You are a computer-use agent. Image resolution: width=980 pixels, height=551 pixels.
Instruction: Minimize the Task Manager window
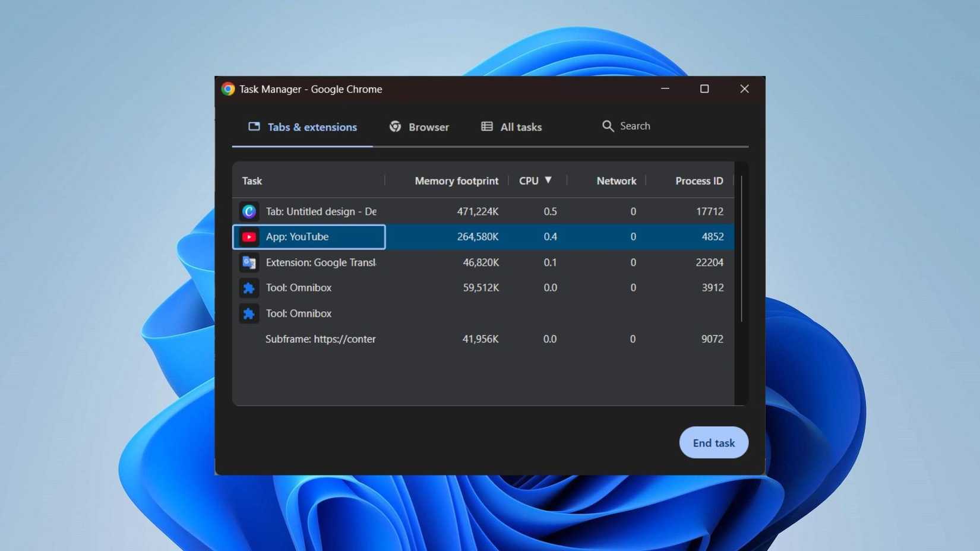(665, 89)
